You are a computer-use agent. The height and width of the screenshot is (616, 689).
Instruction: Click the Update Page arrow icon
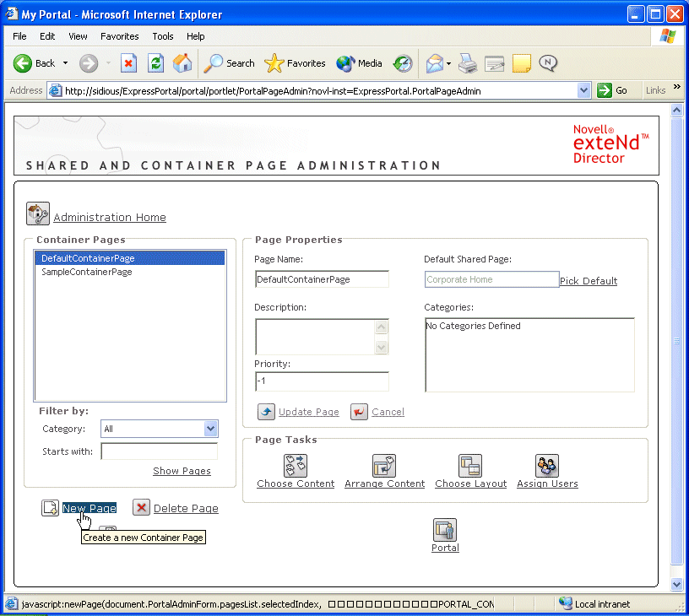tap(266, 412)
